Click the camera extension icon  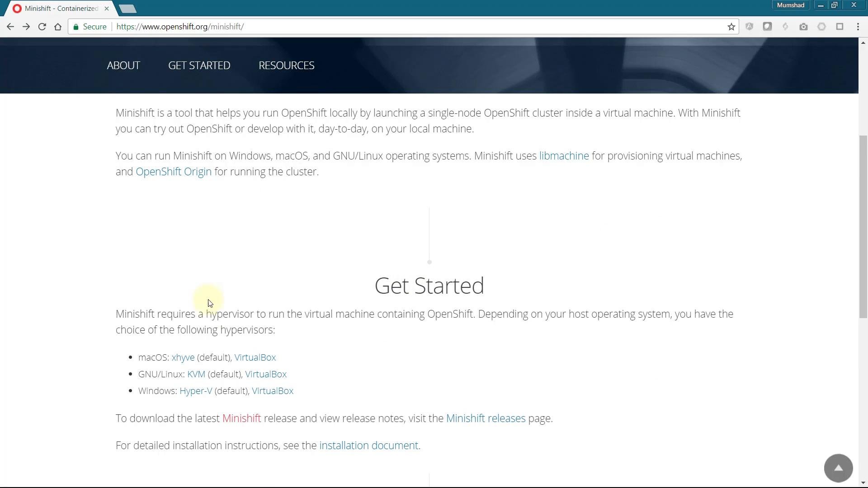click(x=803, y=27)
